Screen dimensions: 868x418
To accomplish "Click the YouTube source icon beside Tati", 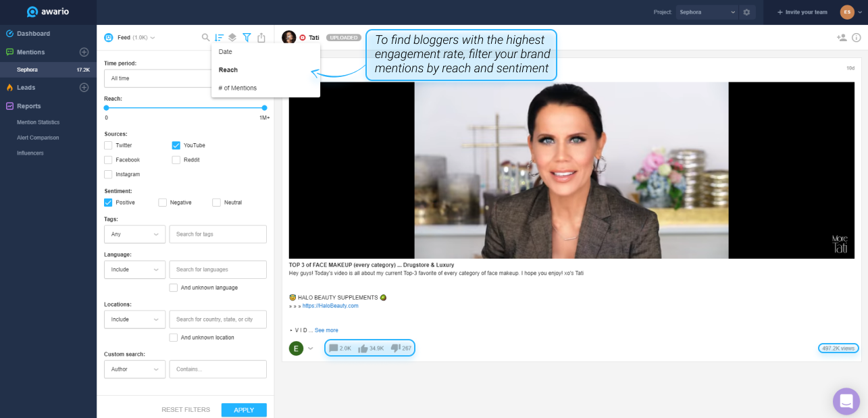I will tap(303, 38).
